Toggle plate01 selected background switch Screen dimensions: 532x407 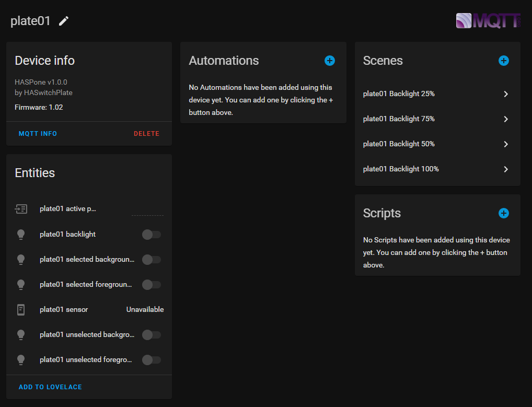click(x=152, y=260)
